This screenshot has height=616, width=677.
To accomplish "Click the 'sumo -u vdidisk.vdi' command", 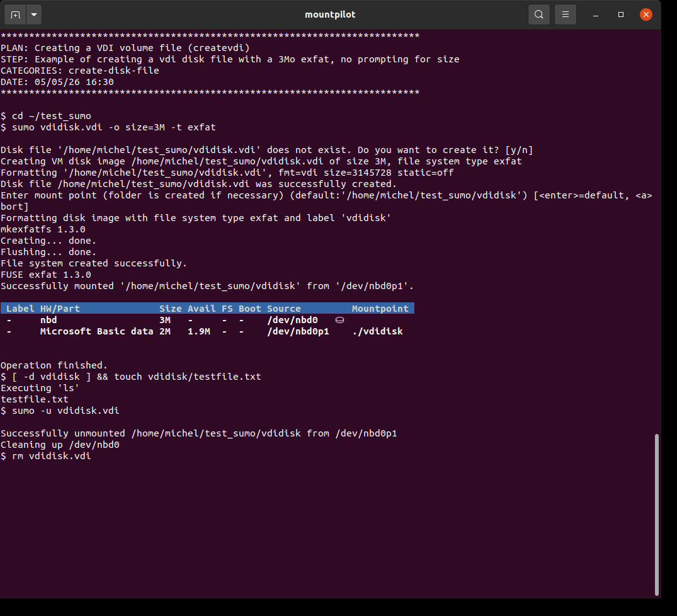I will pos(65,411).
